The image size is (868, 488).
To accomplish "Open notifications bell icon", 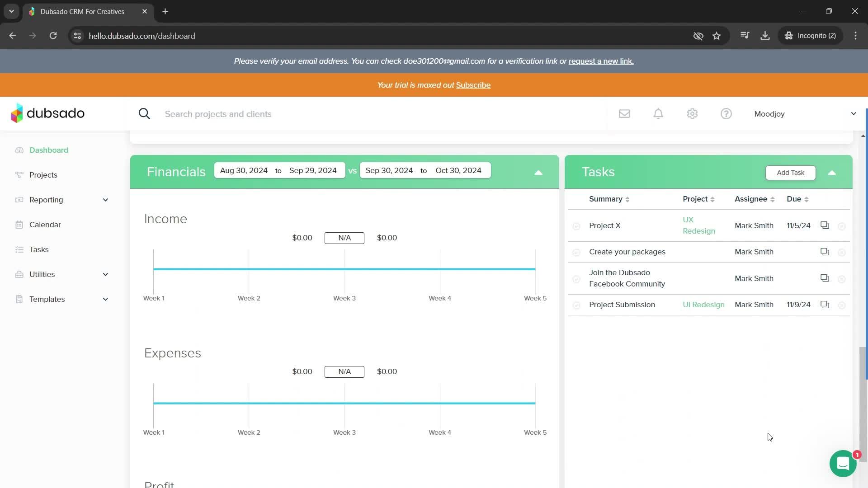I will 658,114.
